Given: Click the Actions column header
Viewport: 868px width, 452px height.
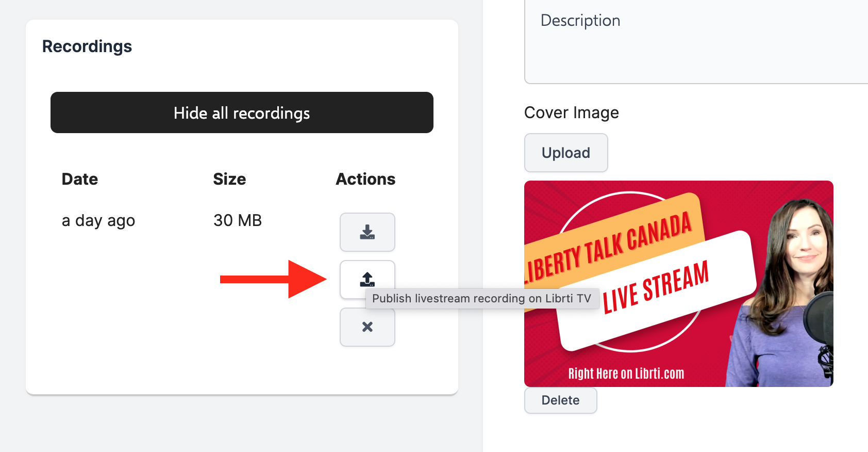Looking at the screenshot, I should pyautogui.click(x=365, y=179).
